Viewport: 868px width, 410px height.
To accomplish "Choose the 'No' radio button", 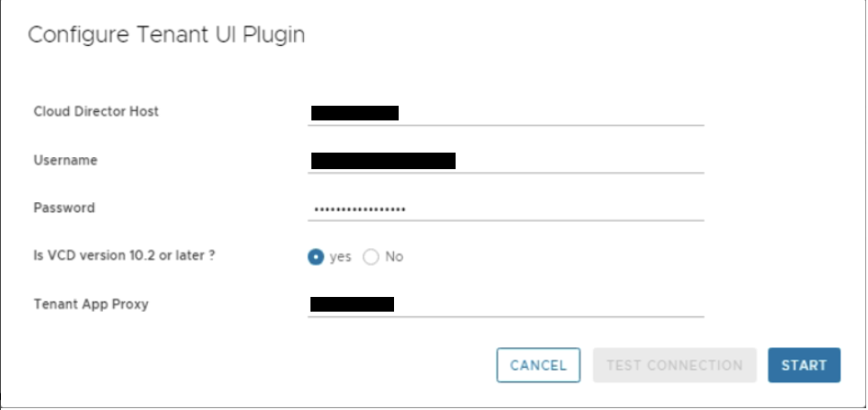I will 371,257.
